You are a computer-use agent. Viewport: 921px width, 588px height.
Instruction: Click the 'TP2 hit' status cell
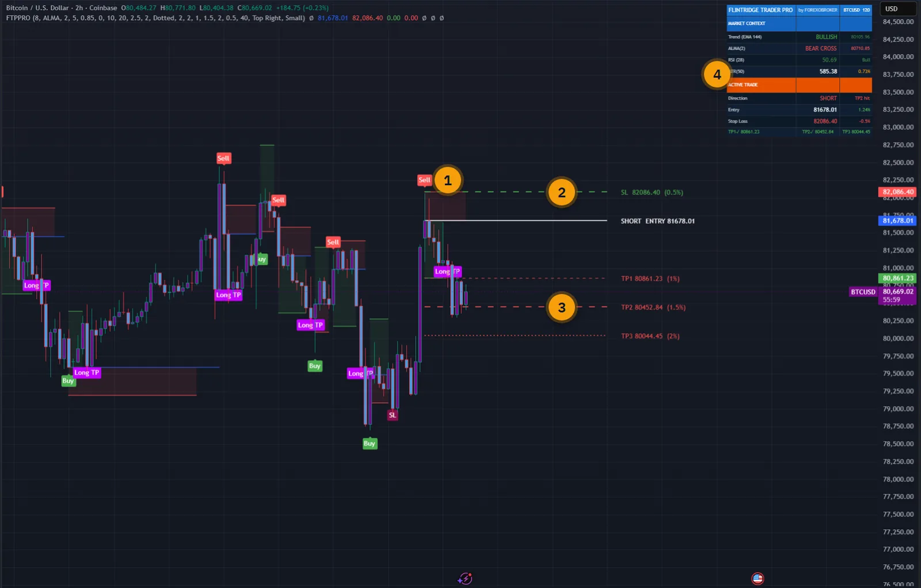[x=862, y=98]
